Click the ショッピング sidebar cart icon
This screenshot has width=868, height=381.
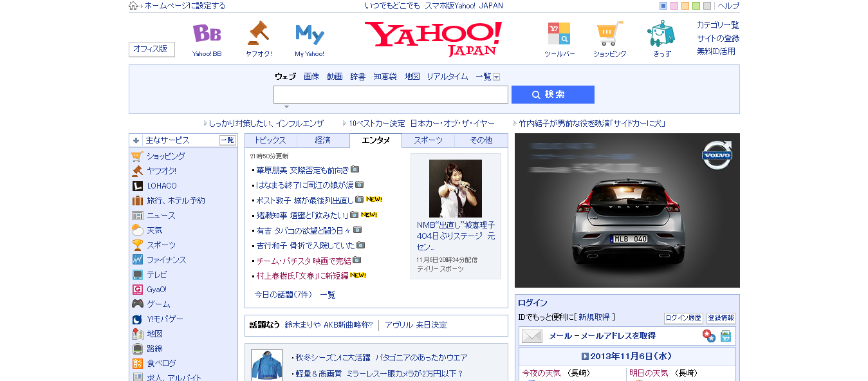click(137, 156)
